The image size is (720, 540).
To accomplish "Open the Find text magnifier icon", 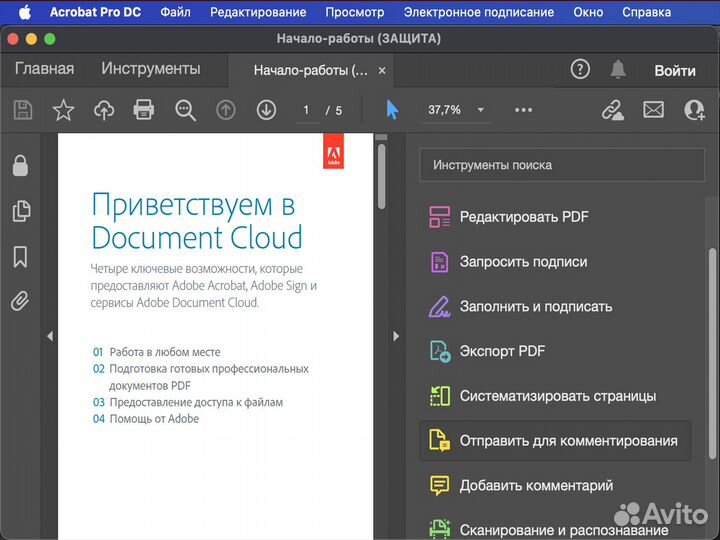I will 185,111.
